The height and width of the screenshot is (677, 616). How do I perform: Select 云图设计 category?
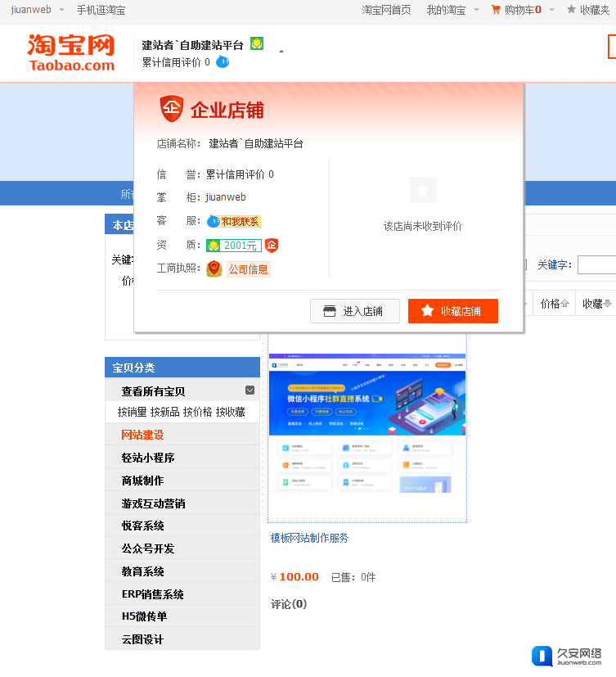(142, 639)
